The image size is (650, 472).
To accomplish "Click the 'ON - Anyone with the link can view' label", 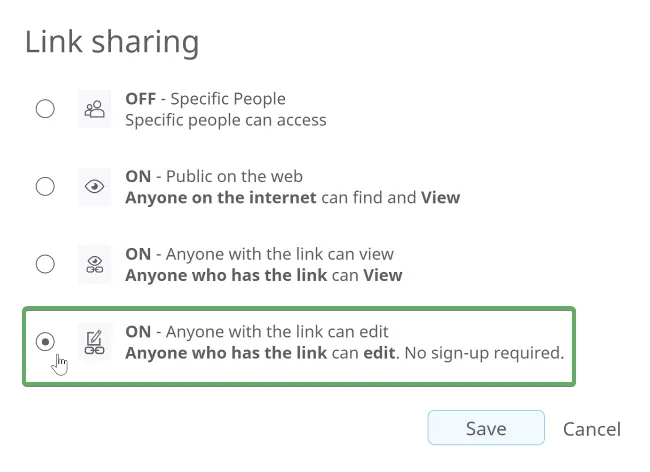I will (260, 254).
